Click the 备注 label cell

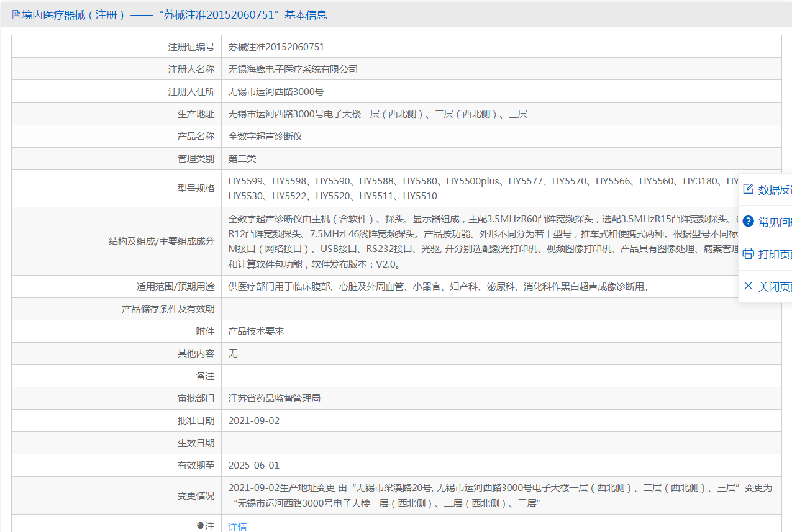pyautogui.click(x=117, y=376)
